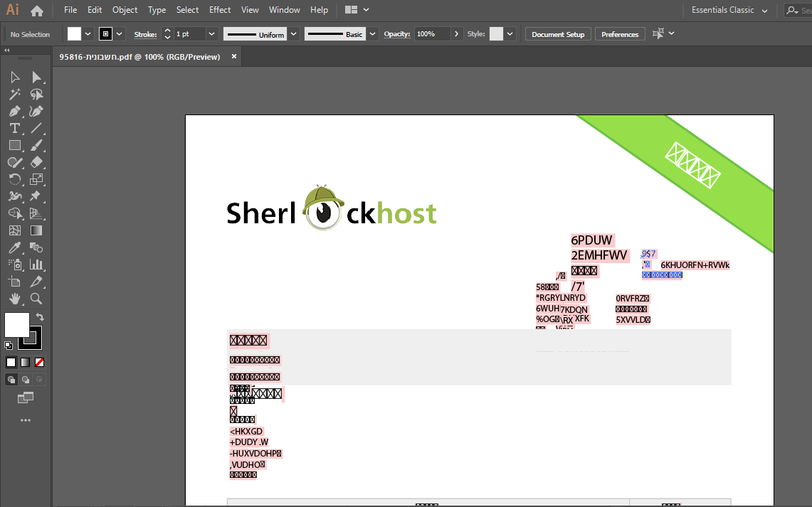This screenshot has height=507, width=812.
Task: Select the Gradient tool
Action: pyautogui.click(x=36, y=230)
